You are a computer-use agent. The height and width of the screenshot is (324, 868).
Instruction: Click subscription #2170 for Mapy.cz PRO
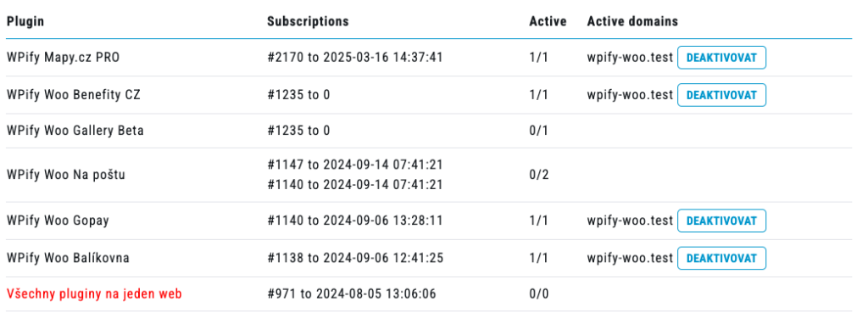[x=355, y=58]
